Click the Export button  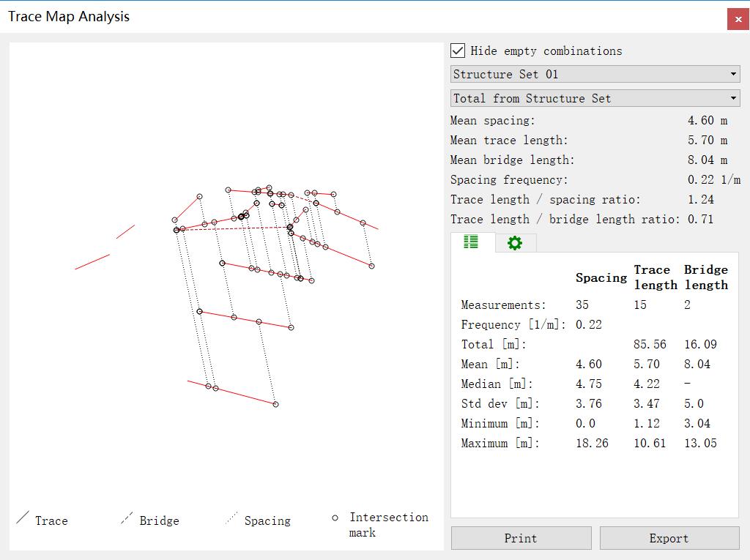point(669,538)
